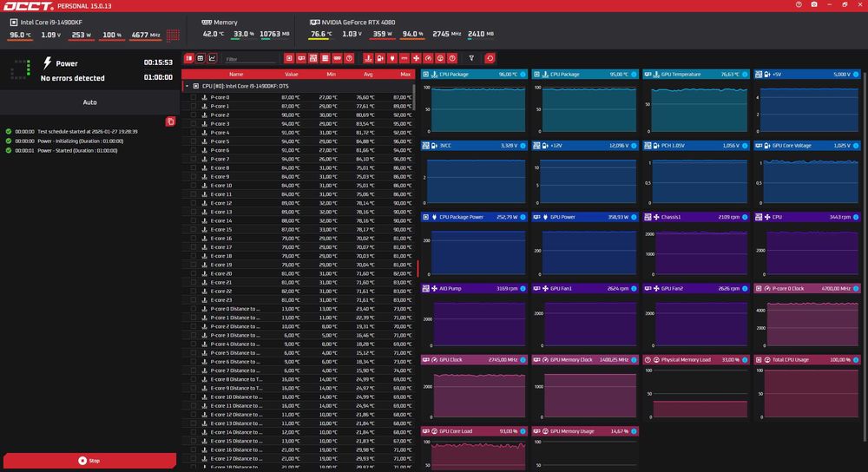Switch to combined table and graph view

click(x=188, y=58)
